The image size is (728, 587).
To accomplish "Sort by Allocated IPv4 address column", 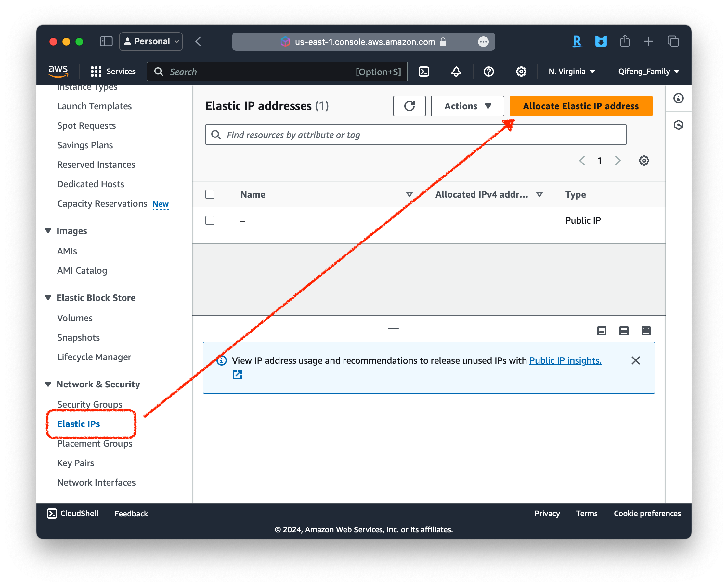I will [x=539, y=194].
